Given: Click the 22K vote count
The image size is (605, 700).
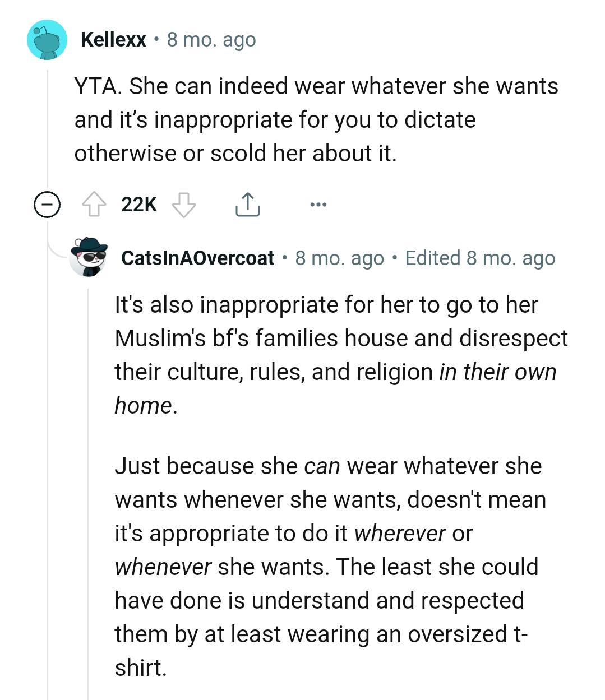Looking at the screenshot, I should click(x=138, y=204).
